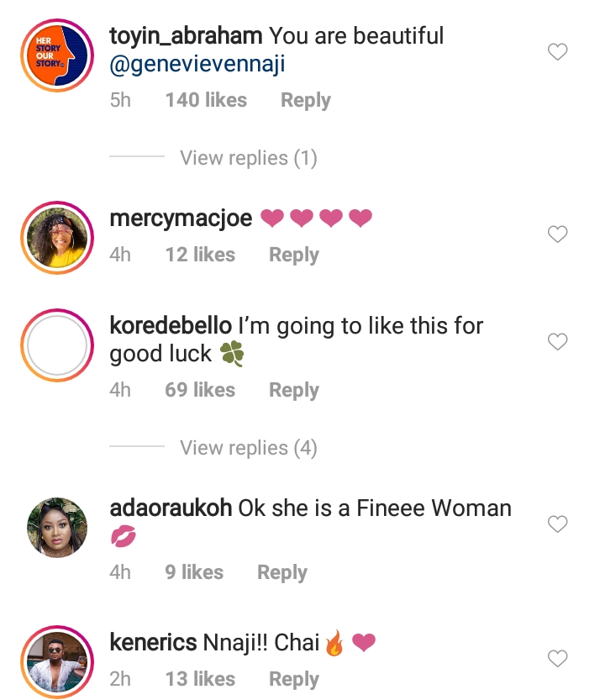Tap the heart beside mercymacjoe's comment
Viewport: 605px width, 700px height.
point(558,234)
